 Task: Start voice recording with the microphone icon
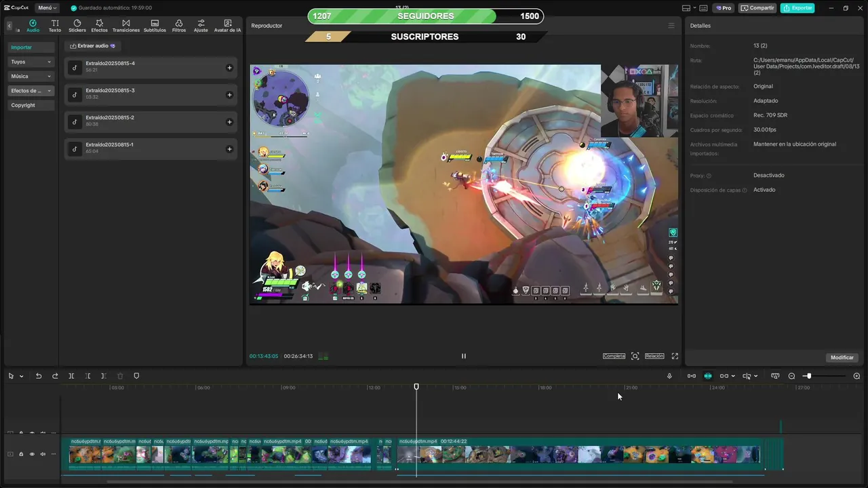[x=669, y=376]
